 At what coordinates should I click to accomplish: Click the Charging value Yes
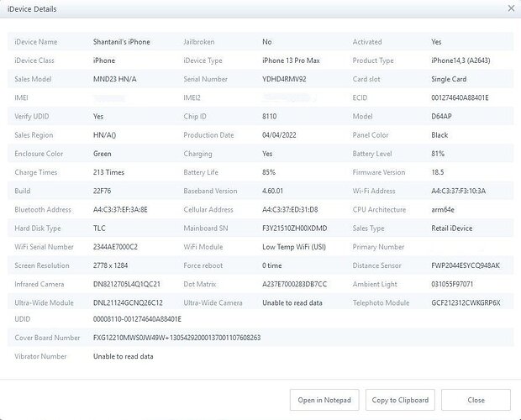[267, 154]
